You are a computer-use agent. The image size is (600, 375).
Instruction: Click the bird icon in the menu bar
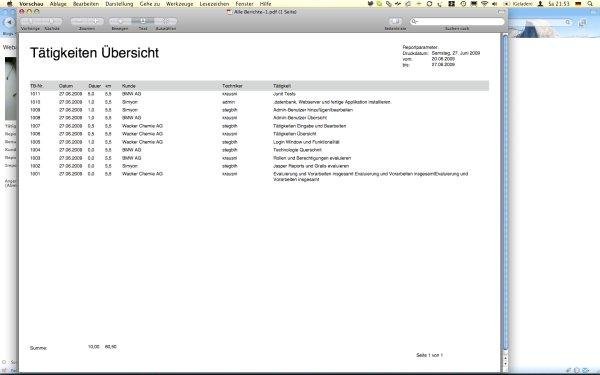point(370,3)
